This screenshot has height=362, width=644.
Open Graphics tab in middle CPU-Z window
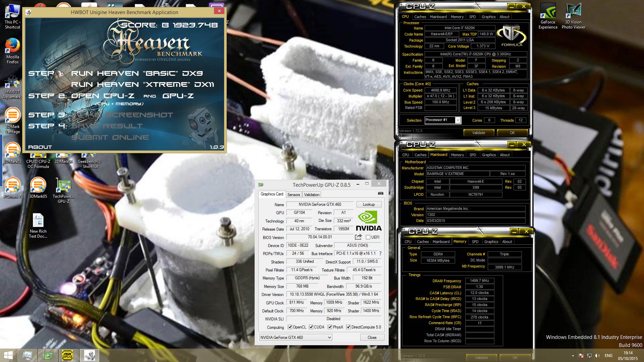click(x=489, y=155)
